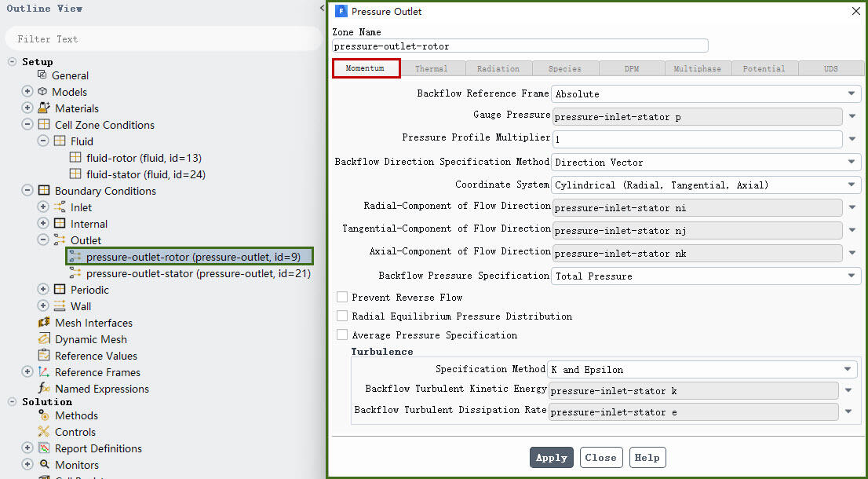Enable Prevent Reverse Flow checkbox
The image size is (868, 479).
pos(342,298)
